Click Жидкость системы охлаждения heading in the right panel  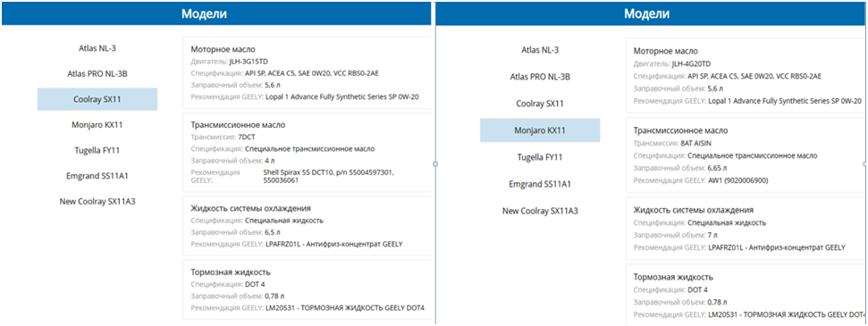point(694,210)
